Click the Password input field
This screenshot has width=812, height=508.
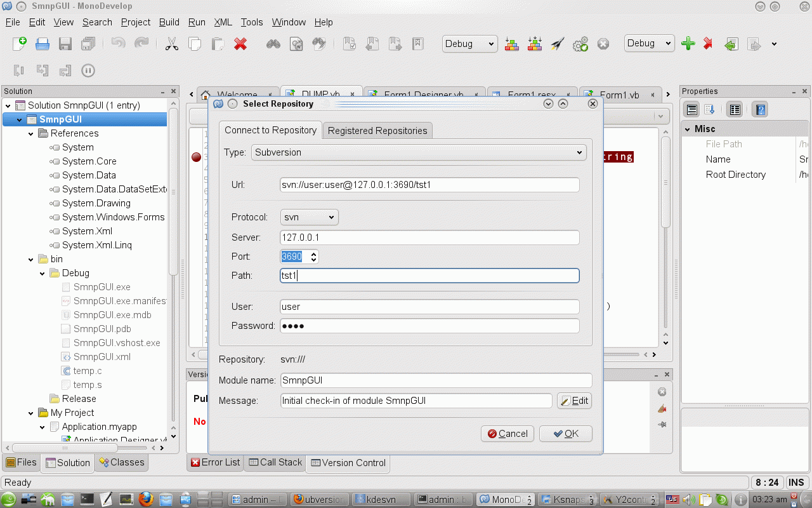click(429, 326)
